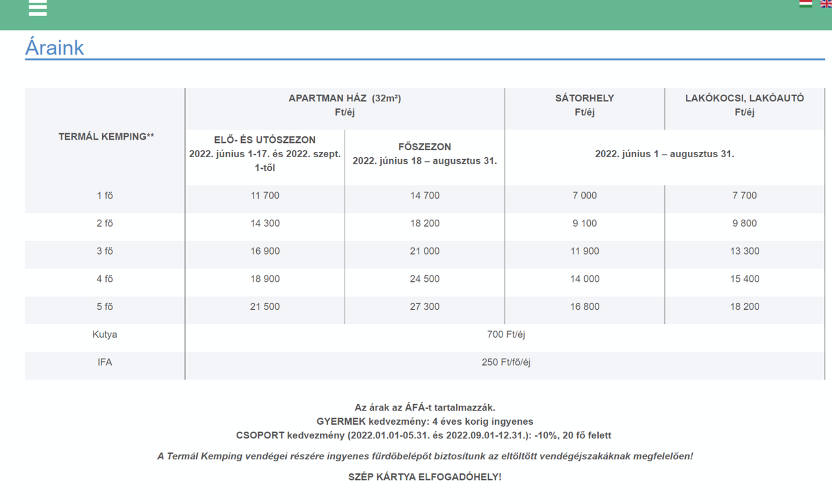Select the '4 fő' row label
This screenshot has width=832, height=504.
click(105, 279)
